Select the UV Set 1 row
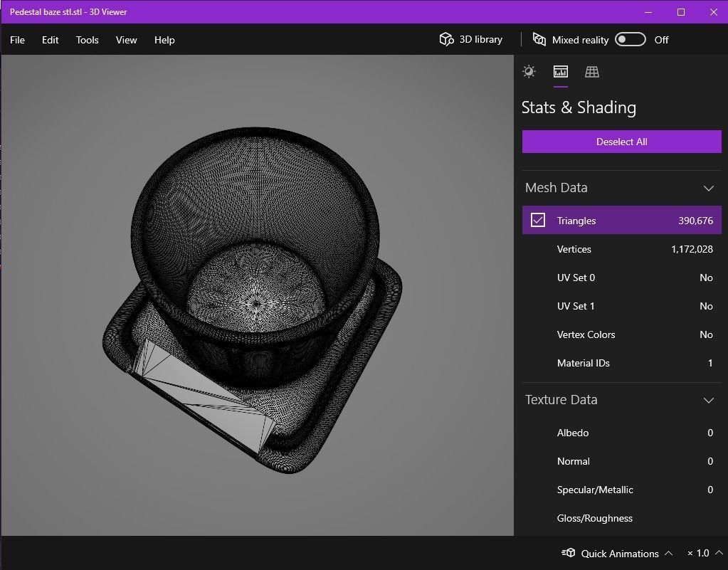Viewport: 728px width, 570px height. click(x=622, y=306)
